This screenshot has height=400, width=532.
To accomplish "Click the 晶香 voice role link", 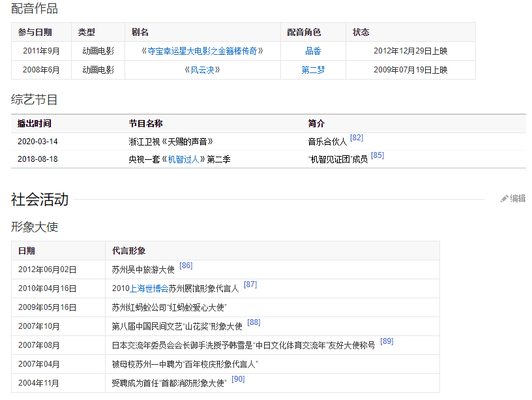I will coord(313,51).
